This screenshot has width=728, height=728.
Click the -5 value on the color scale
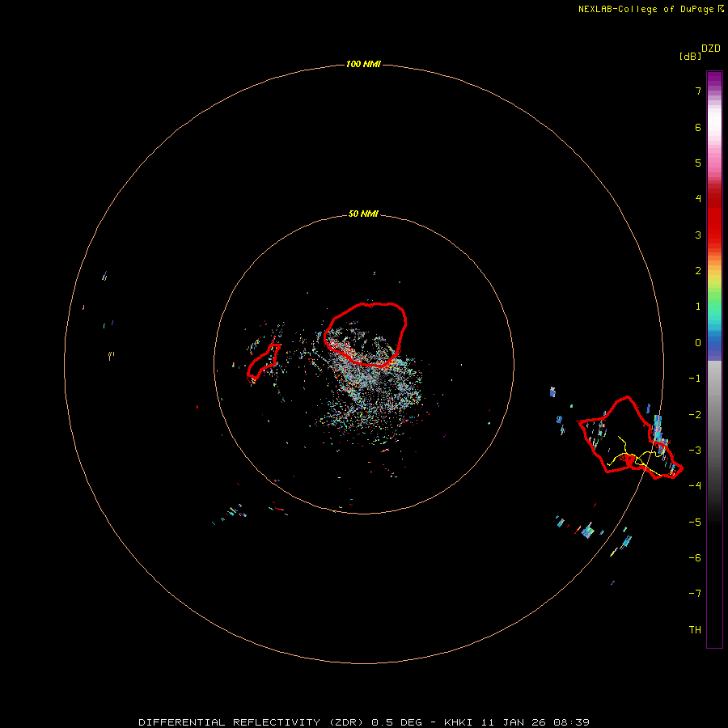[695, 523]
